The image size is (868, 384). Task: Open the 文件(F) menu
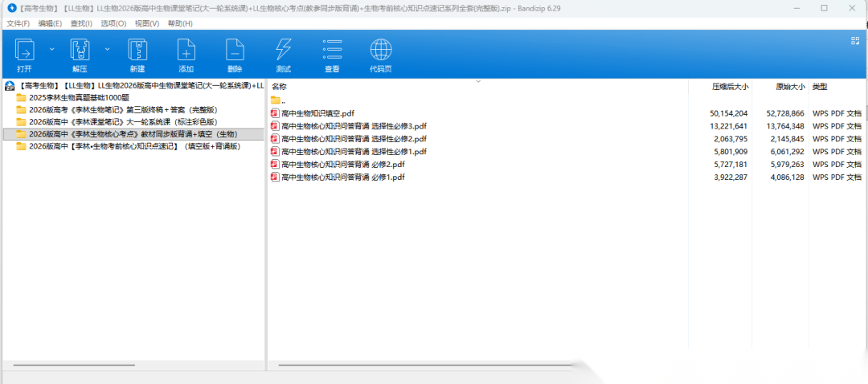pos(18,23)
